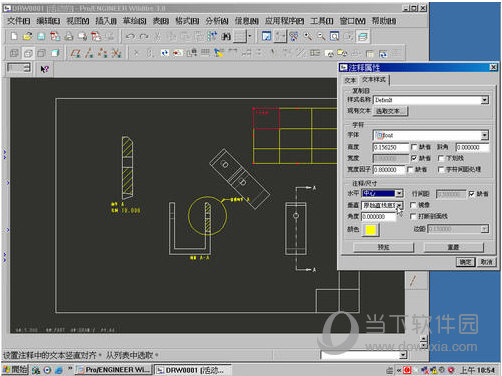Click the red tray icon in system tray
This screenshot has height=376, width=502.
coord(407,370)
